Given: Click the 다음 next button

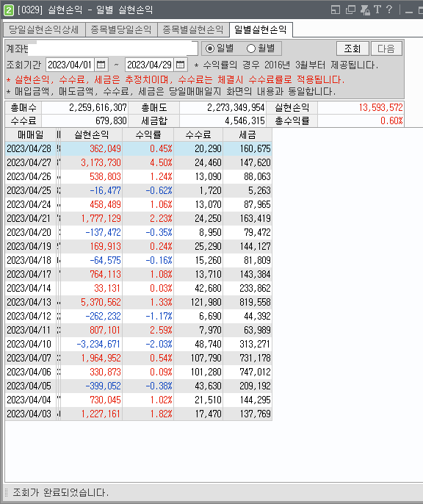Looking at the screenshot, I should click(x=386, y=48).
